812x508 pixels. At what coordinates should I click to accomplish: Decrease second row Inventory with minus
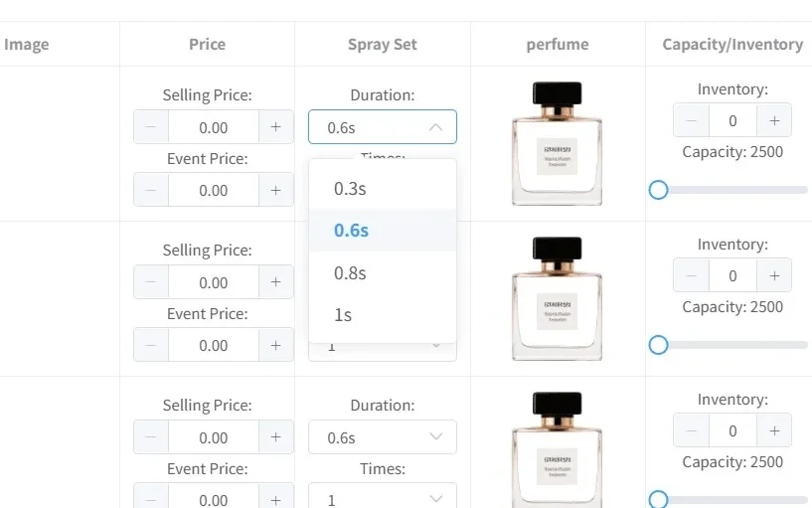pyautogui.click(x=692, y=275)
